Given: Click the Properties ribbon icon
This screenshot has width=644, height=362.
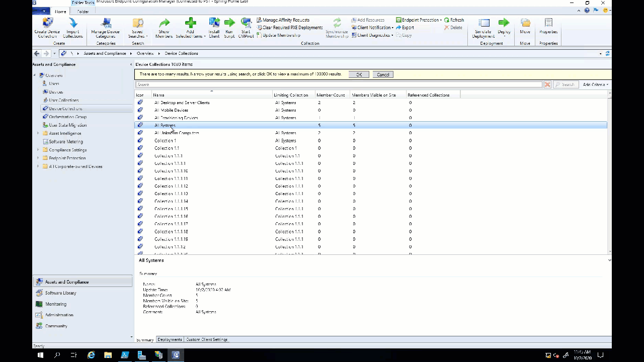Looking at the screenshot, I should coord(548,28).
